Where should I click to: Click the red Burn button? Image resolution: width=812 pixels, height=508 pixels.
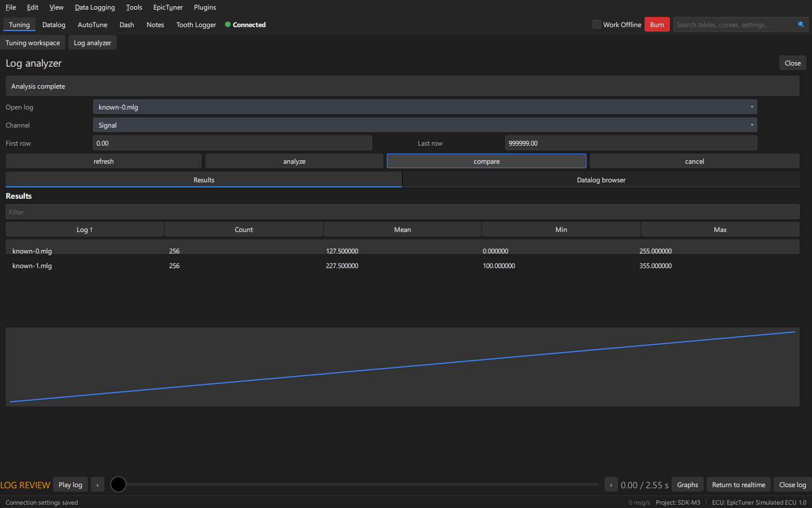point(657,24)
